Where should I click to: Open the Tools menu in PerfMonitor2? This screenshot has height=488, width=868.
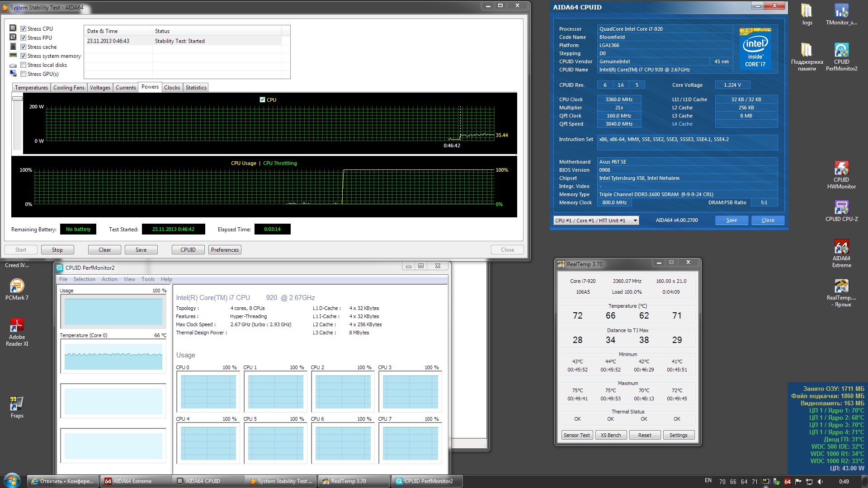pos(148,279)
